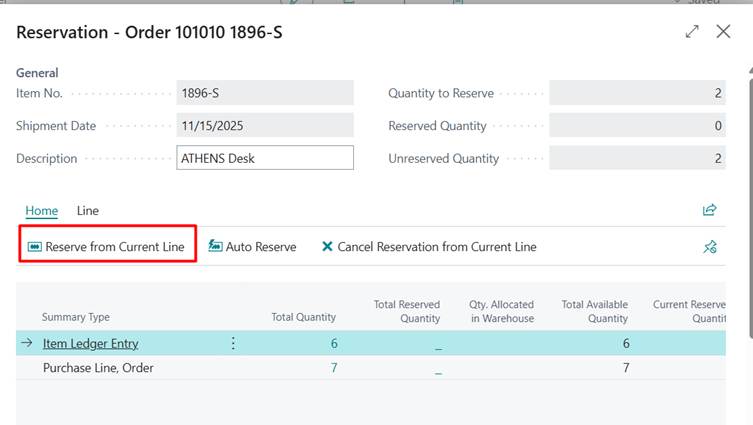This screenshot has width=753, height=425.
Task: Select the Purchase Line, Order row
Action: pyautogui.click(x=98, y=368)
